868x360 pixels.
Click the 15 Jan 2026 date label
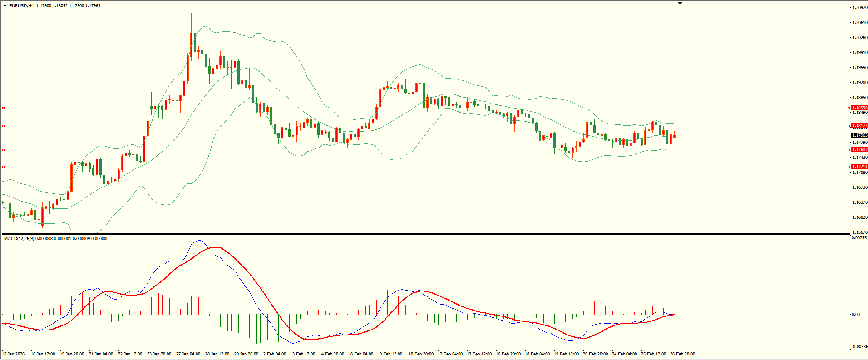[x=14, y=354]
